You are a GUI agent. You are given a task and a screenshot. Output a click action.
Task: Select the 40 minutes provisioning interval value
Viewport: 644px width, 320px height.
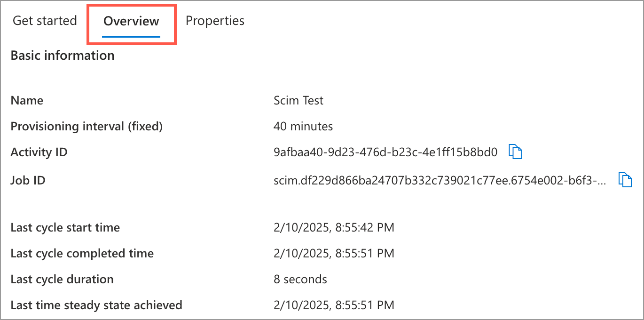pos(303,126)
